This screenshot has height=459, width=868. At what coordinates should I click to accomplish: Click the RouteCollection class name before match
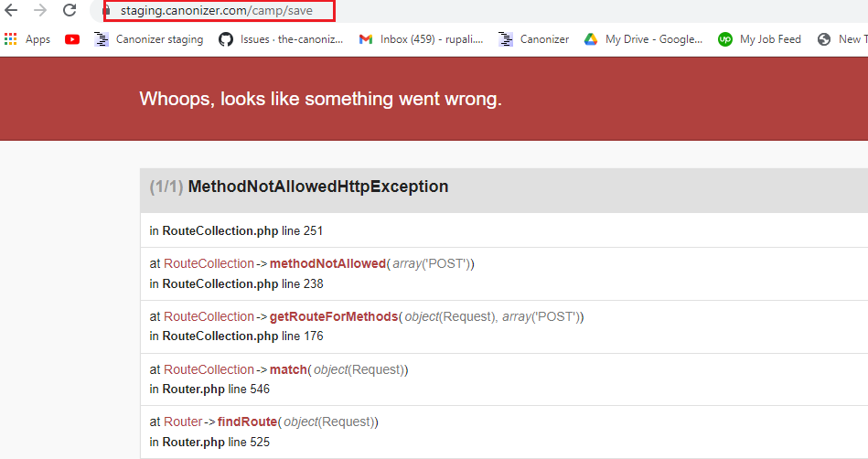pos(209,370)
